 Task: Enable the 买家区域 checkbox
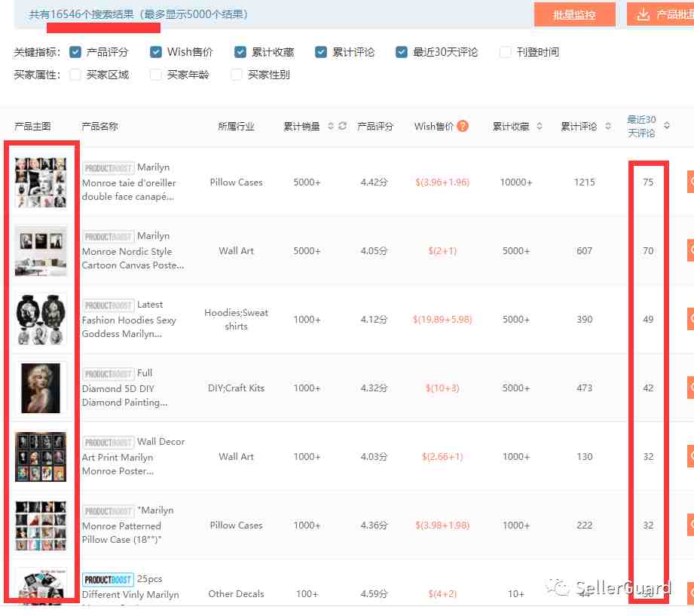[75, 75]
